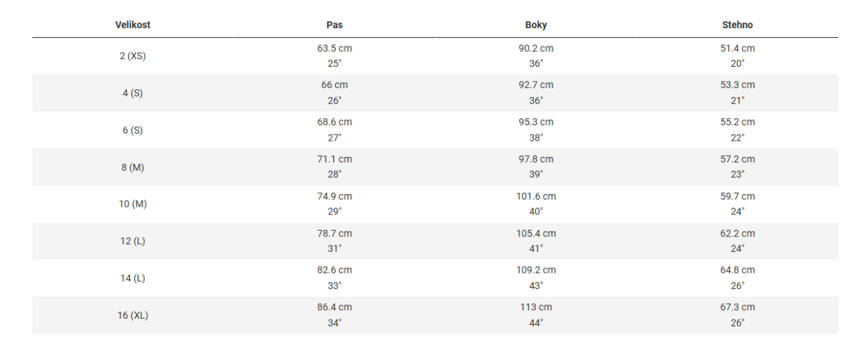Click the Velikost column header

coord(133,25)
